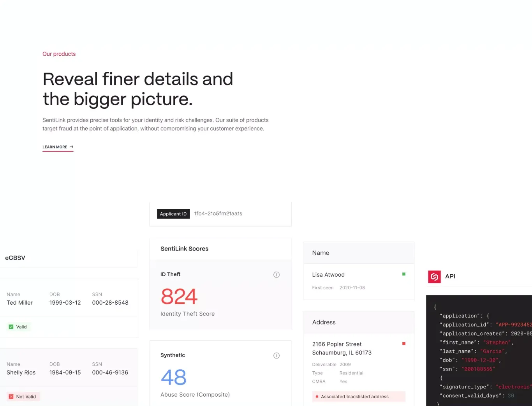Screen dimensions: 532x406
Task: Click the Name card heading
Action: (x=321, y=253)
